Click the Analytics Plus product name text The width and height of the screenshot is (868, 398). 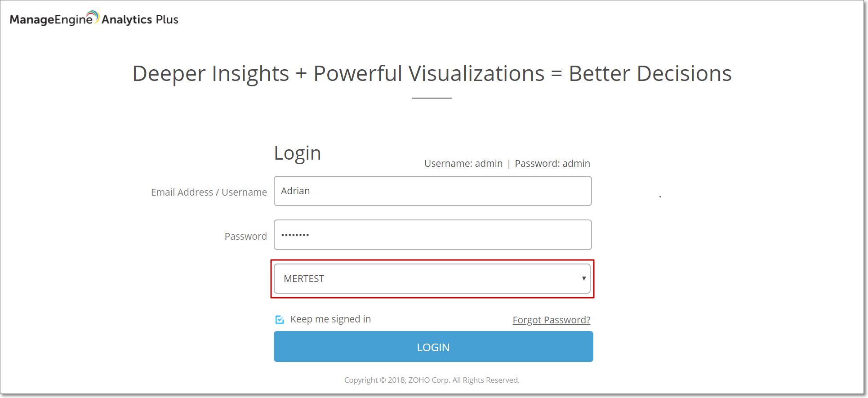pyautogui.click(x=140, y=20)
